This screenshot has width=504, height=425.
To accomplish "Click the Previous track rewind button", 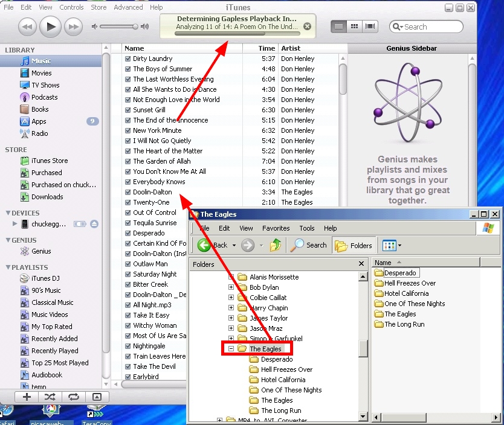I will (x=28, y=27).
